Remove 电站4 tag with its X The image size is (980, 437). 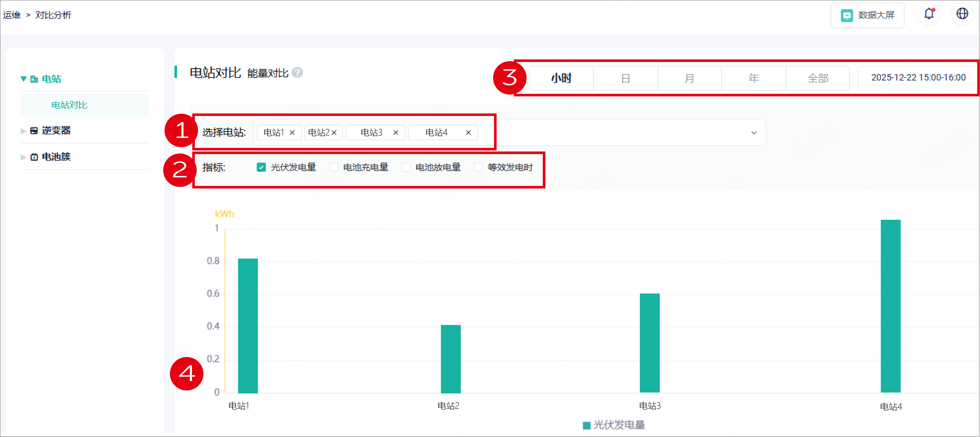(468, 133)
